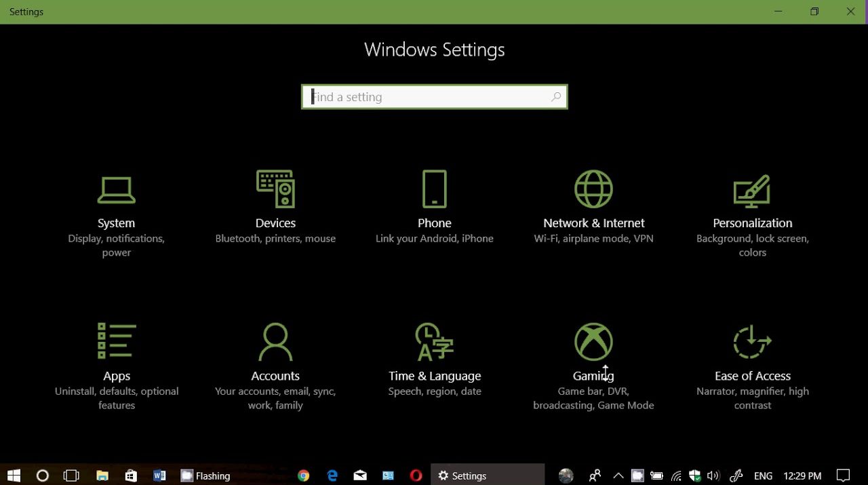Show hidden system tray icons
868x485 pixels.
(618, 476)
